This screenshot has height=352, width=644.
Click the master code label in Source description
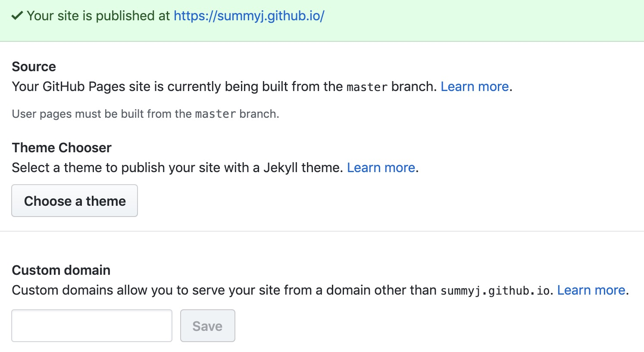pyautogui.click(x=367, y=87)
